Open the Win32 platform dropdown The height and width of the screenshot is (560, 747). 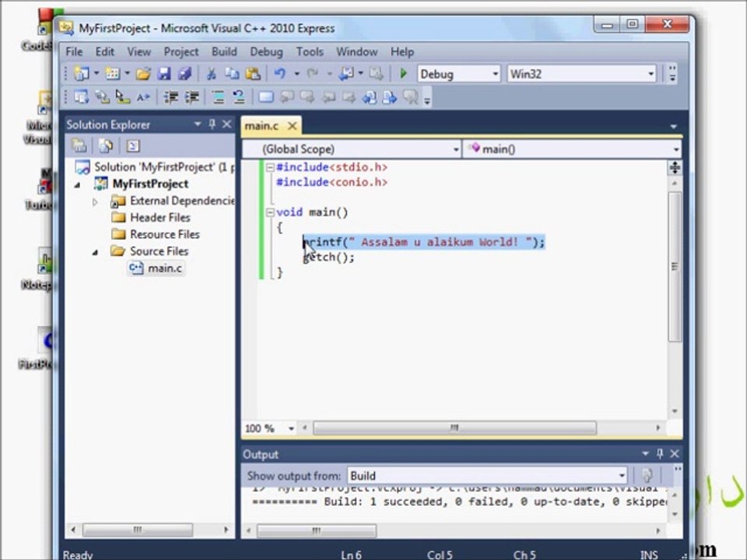(x=651, y=74)
